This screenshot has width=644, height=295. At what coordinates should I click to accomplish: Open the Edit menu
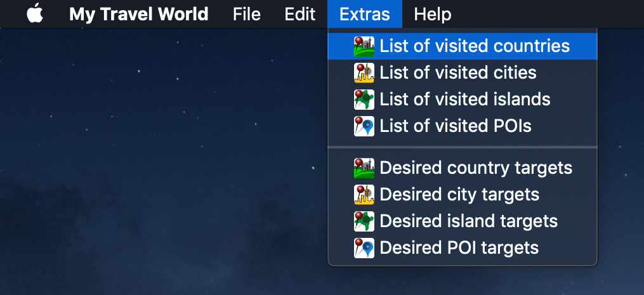300,14
